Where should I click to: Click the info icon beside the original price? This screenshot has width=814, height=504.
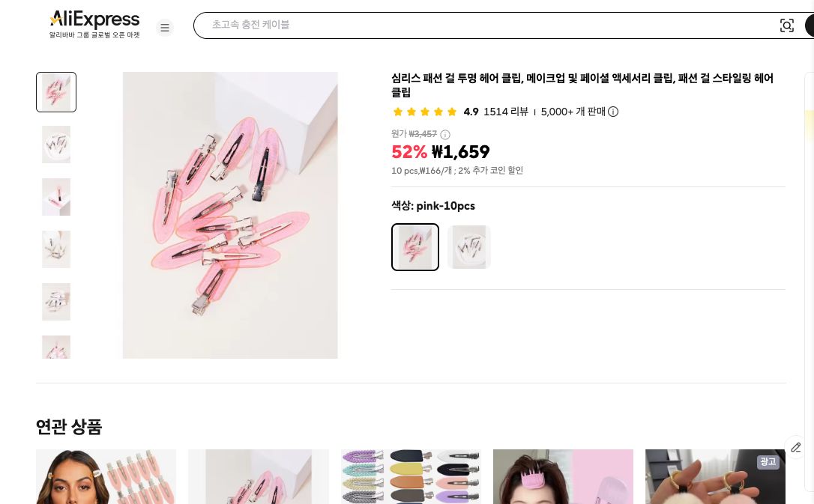click(445, 134)
